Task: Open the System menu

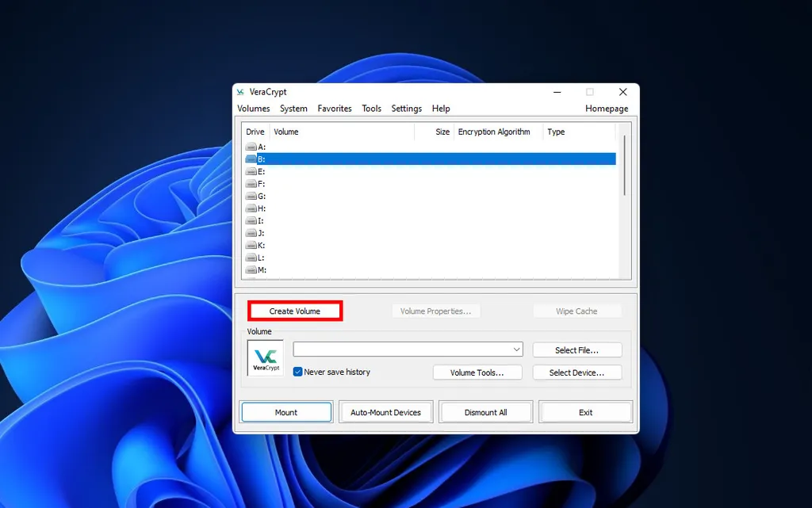Action: tap(293, 109)
